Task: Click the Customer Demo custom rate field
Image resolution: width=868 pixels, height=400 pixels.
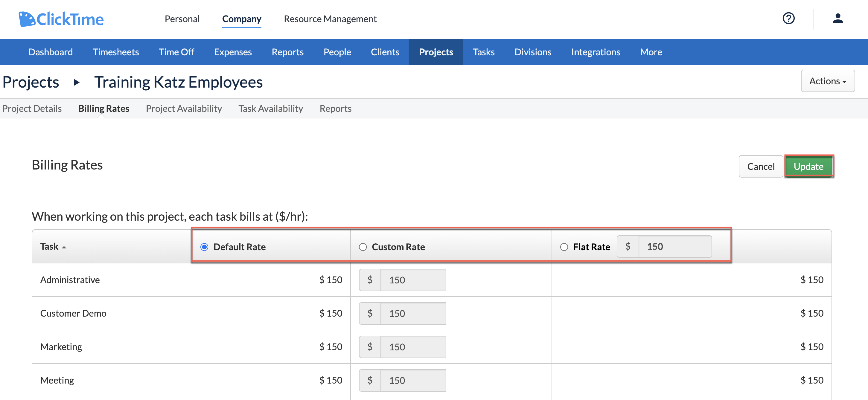Action: tap(413, 314)
